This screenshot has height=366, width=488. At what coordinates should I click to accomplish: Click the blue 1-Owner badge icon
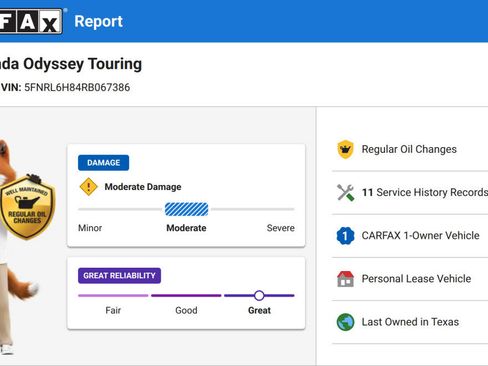[x=345, y=236]
